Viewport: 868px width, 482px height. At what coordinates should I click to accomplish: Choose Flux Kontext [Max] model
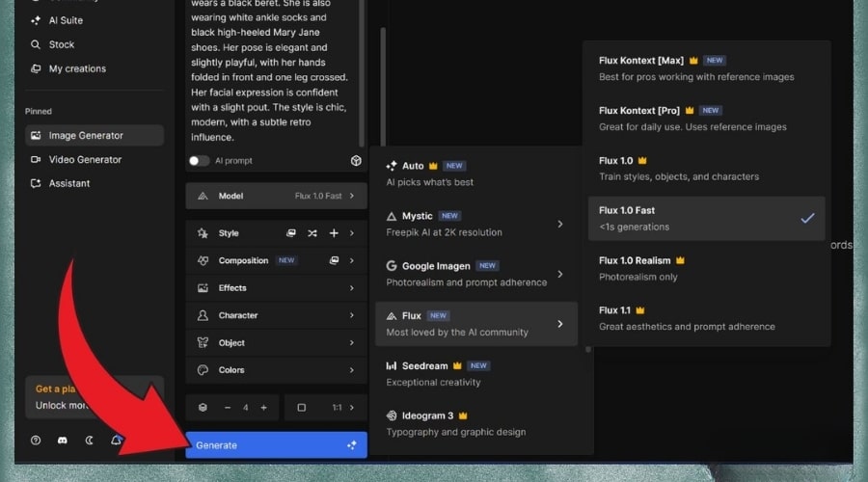(706, 68)
